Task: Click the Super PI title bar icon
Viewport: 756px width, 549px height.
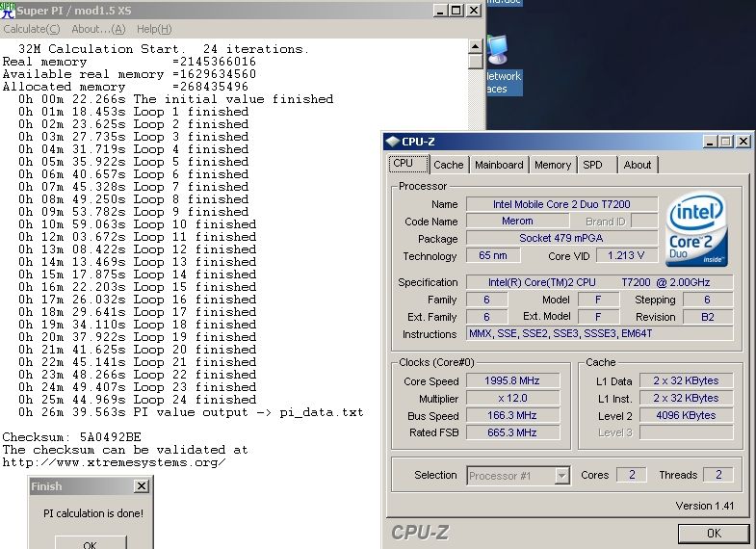Action: tap(8, 11)
